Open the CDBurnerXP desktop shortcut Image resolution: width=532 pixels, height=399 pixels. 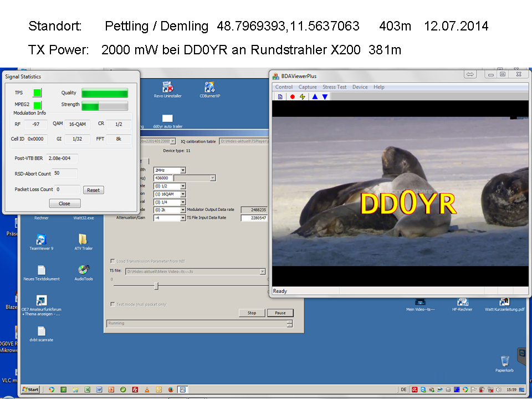pos(209,88)
